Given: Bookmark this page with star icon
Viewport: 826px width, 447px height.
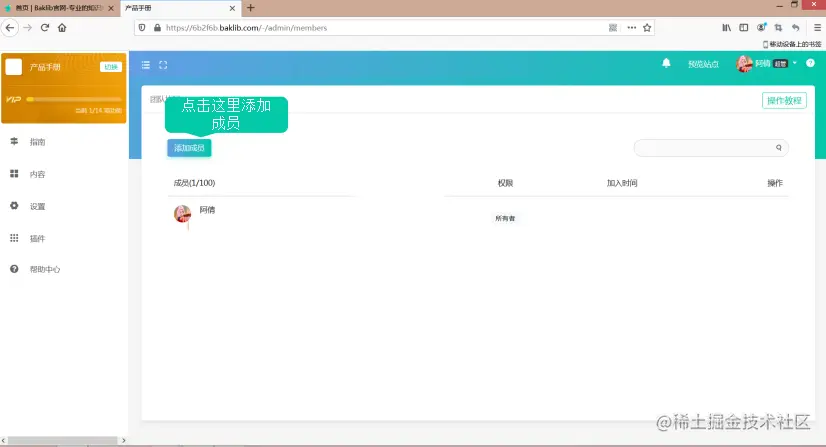Looking at the screenshot, I should [647, 27].
